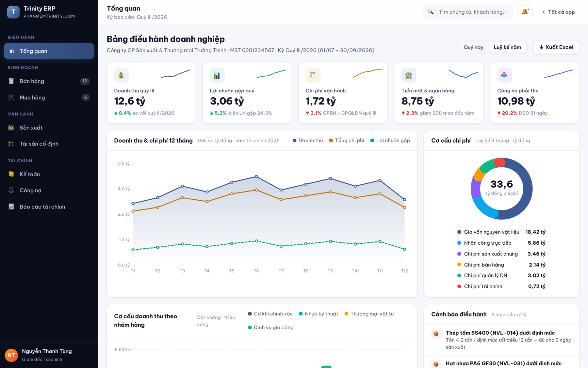Go back via Tất cả app link
Screen dimensions: 588x368
(x=559, y=12)
